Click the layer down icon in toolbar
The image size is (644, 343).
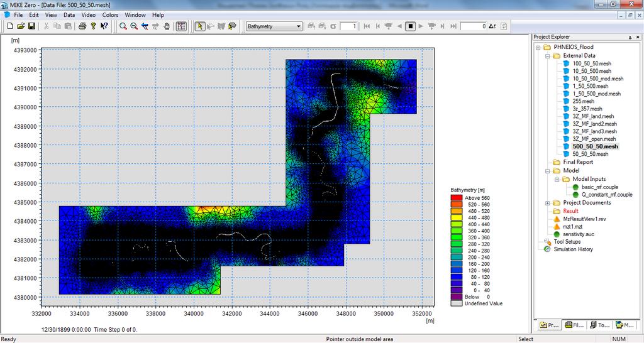(323, 26)
